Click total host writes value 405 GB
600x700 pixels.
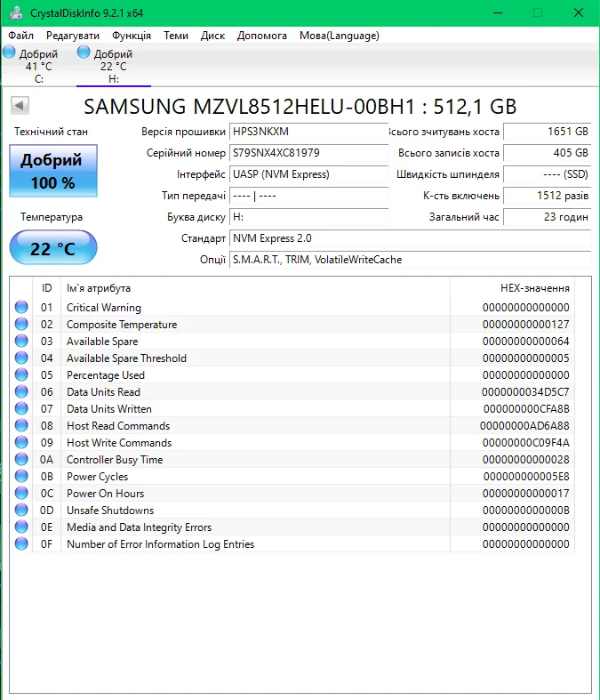(547, 153)
